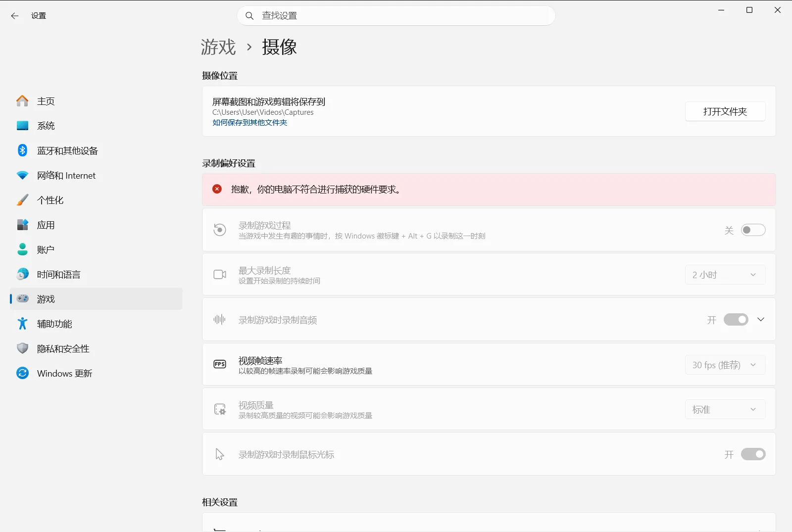Click the 主页 home icon
The image size is (792, 532).
tap(22, 101)
